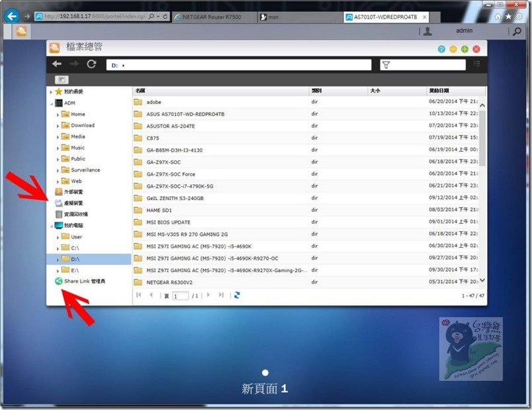This screenshot has height=410, width=532.
Task: Open the MSI BIOS UPDATE folder
Action: coord(168,223)
